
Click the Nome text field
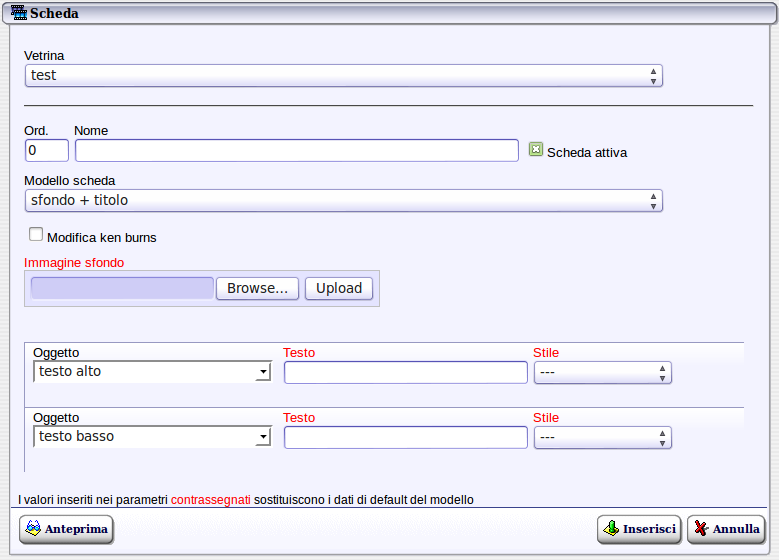point(296,150)
